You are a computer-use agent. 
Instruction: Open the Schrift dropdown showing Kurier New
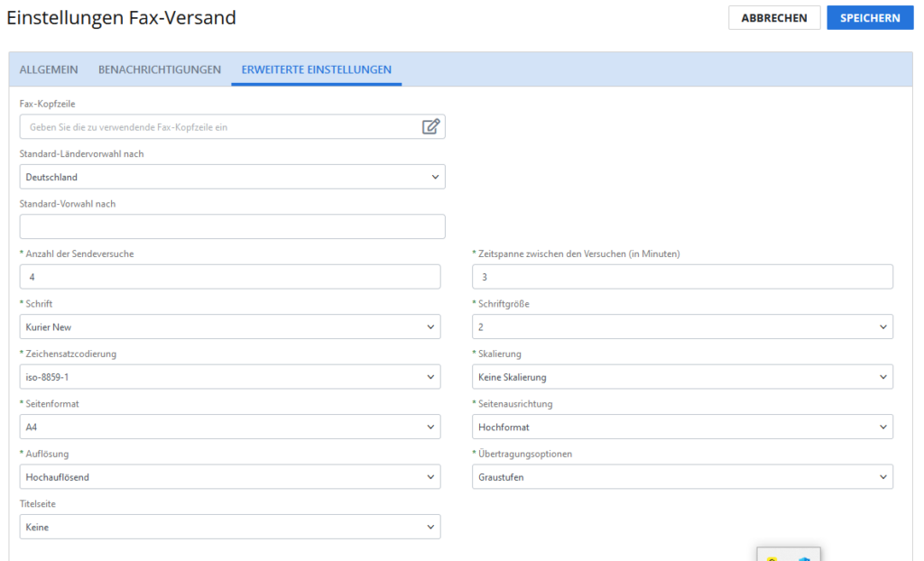[x=230, y=327]
